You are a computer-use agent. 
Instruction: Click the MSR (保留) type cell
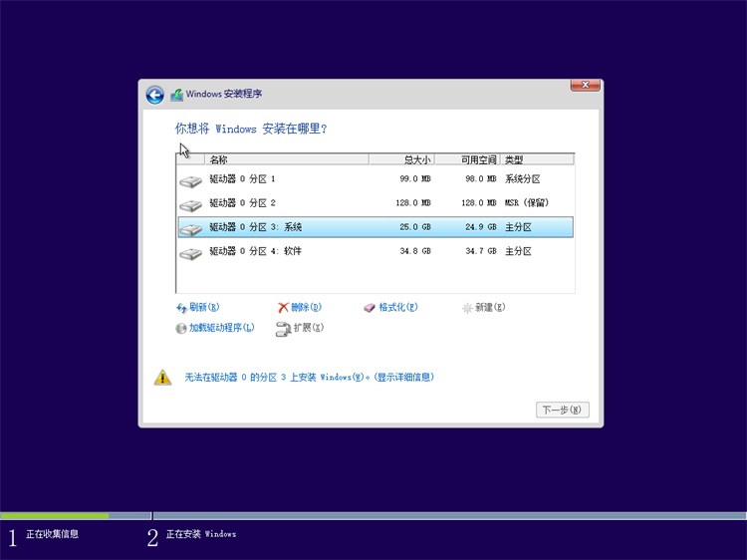(x=527, y=203)
